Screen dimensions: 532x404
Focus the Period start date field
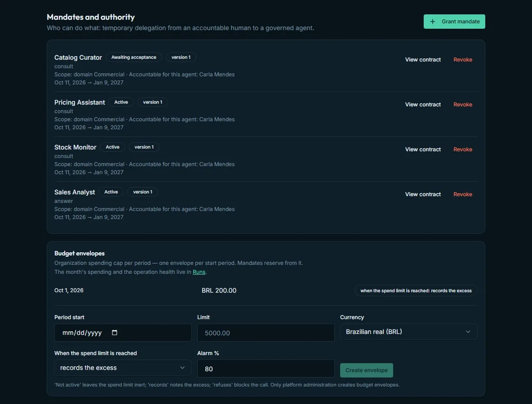pyautogui.click(x=123, y=333)
